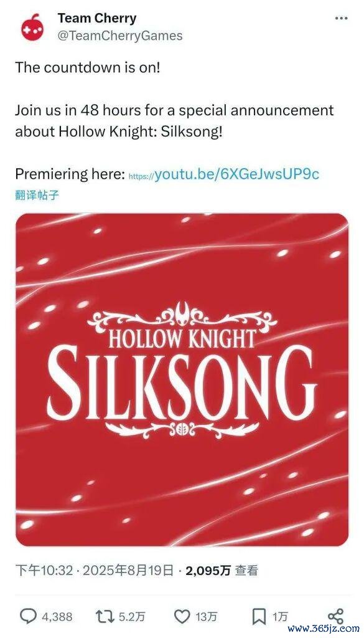The height and width of the screenshot is (638, 364).
Task: Click the reply speech bubble icon
Action: (29, 616)
